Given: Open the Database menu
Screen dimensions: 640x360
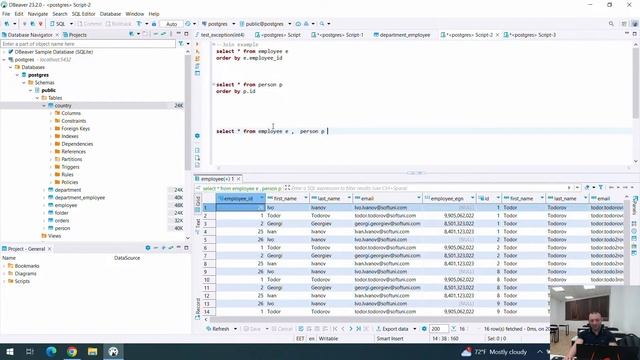Looking at the screenshot, I should [x=110, y=13].
